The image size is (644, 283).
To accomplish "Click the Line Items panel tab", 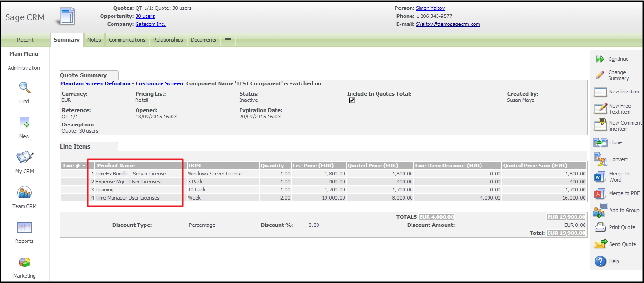I will click(89, 146).
